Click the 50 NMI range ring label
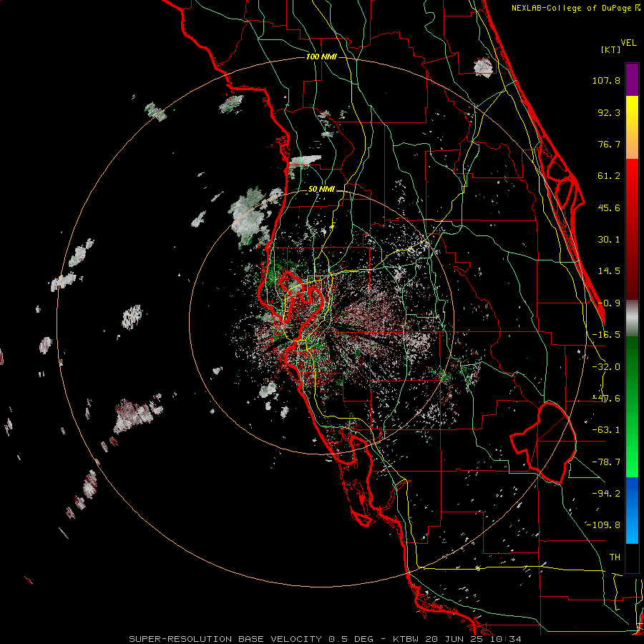The height and width of the screenshot is (644, 644). [321, 190]
